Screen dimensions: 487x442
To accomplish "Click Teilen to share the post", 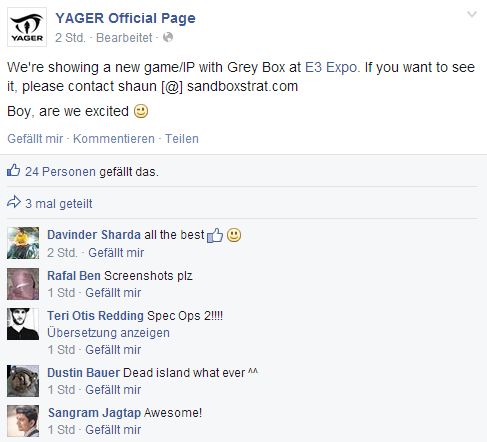I will point(182,139).
